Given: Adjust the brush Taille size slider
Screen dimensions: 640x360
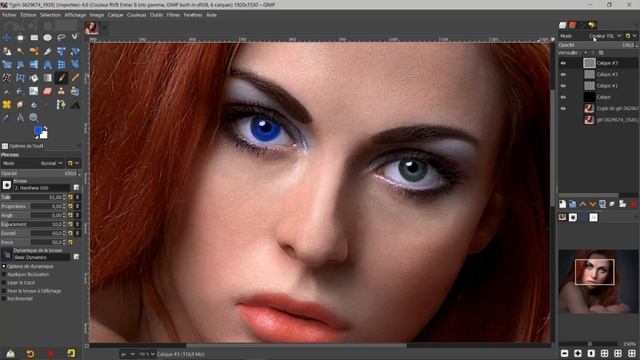Looking at the screenshot, I should coord(33,197).
